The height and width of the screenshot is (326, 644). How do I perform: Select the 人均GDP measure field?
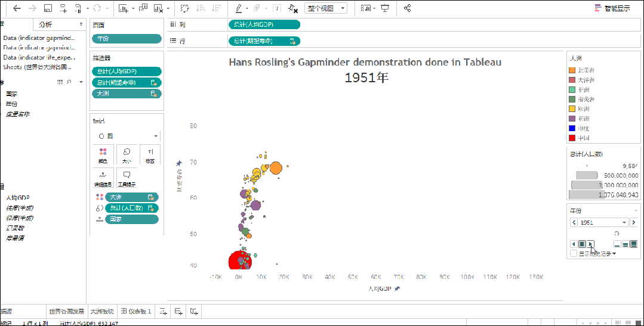pos(18,198)
